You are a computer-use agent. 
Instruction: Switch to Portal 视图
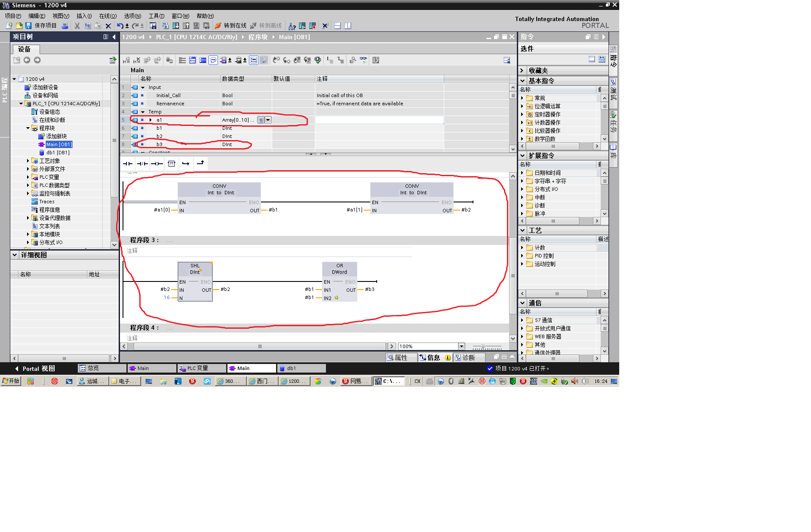point(35,369)
